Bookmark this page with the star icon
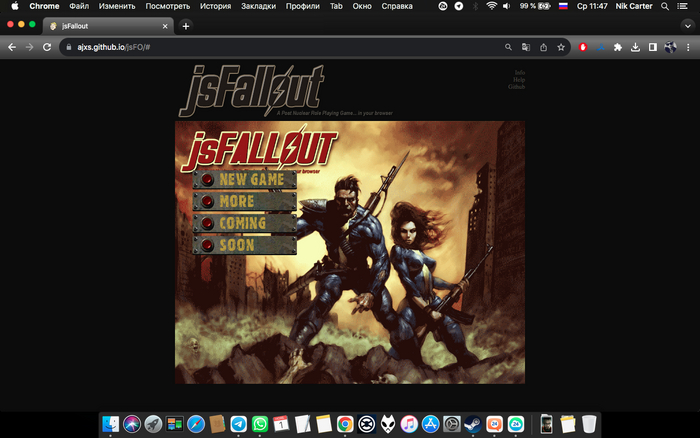Screen dimensions: 700x438 pyautogui.click(x=561, y=47)
